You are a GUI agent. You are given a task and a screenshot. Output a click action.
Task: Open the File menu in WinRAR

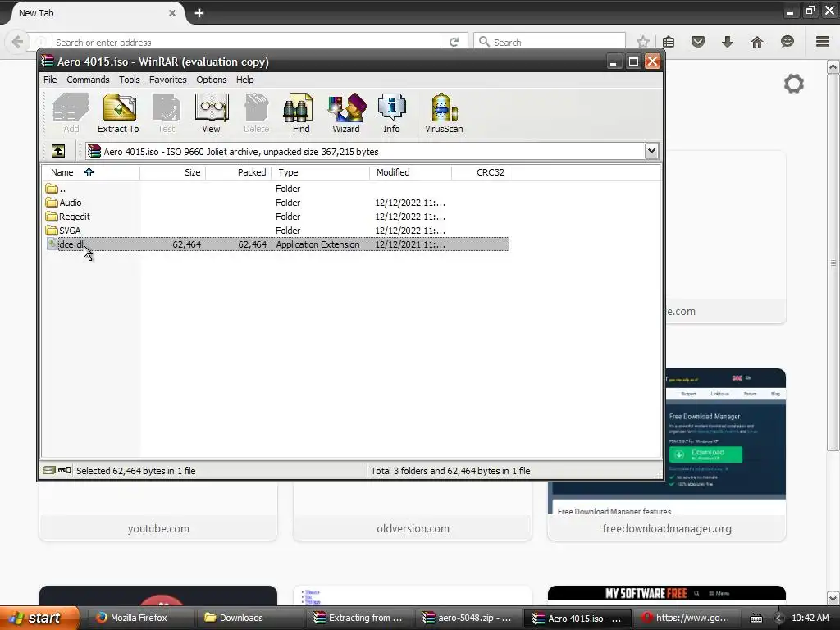pos(50,80)
